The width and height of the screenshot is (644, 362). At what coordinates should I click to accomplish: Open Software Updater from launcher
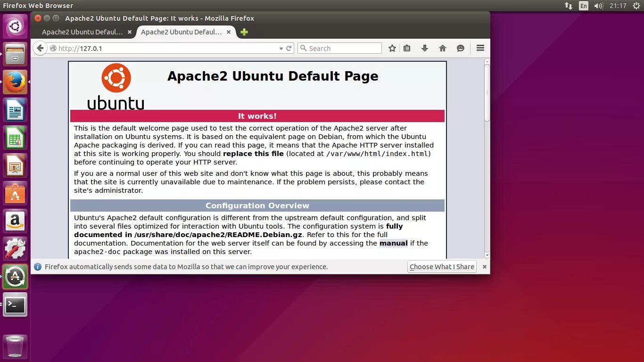coord(16,277)
